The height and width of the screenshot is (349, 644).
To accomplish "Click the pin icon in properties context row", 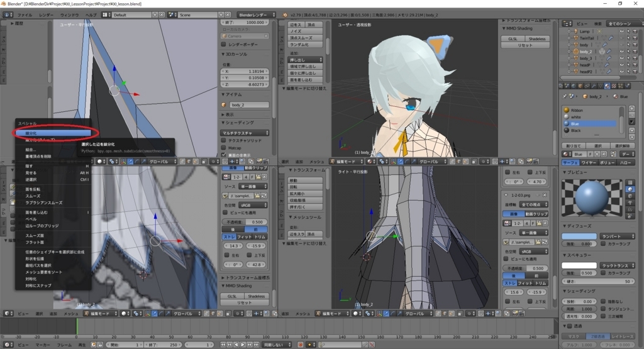I will [565, 96].
